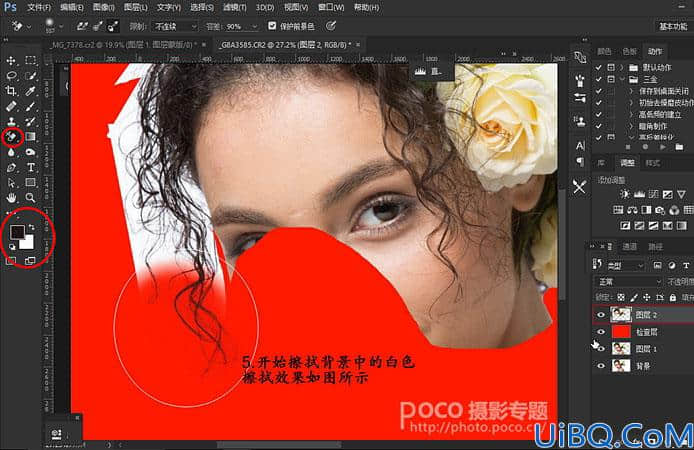Select the Horizontal Type tool
This screenshot has width=694, height=450.
pos(31,168)
